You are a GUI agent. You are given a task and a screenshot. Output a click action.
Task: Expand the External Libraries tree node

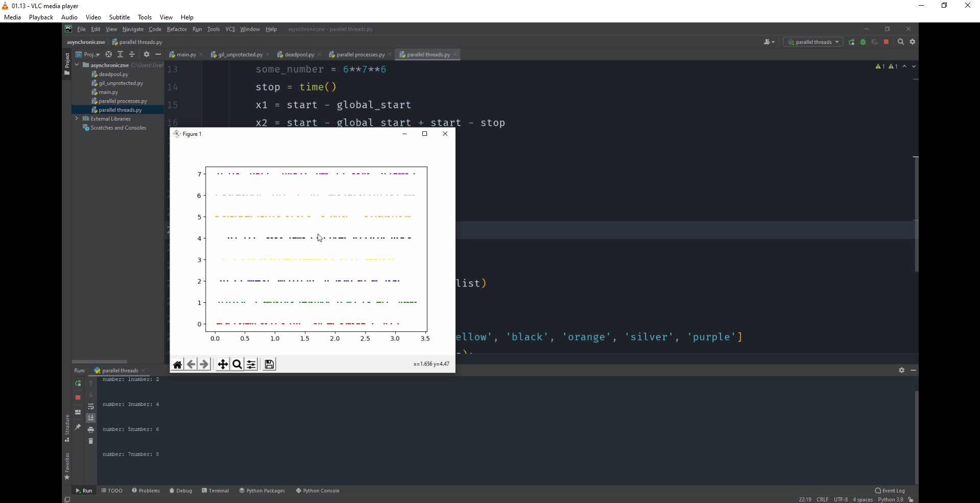tap(77, 118)
